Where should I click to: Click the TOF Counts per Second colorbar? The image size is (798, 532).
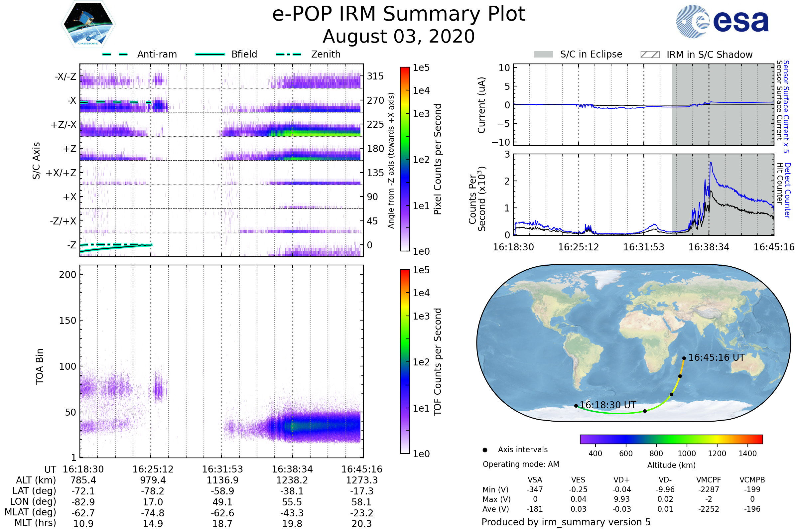405,361
